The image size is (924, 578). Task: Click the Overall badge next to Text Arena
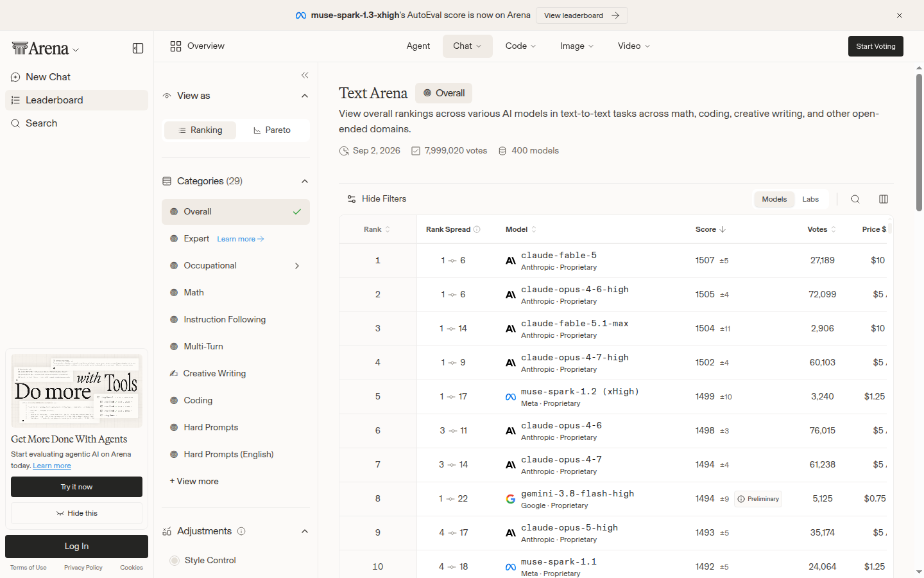pos(443,93)
